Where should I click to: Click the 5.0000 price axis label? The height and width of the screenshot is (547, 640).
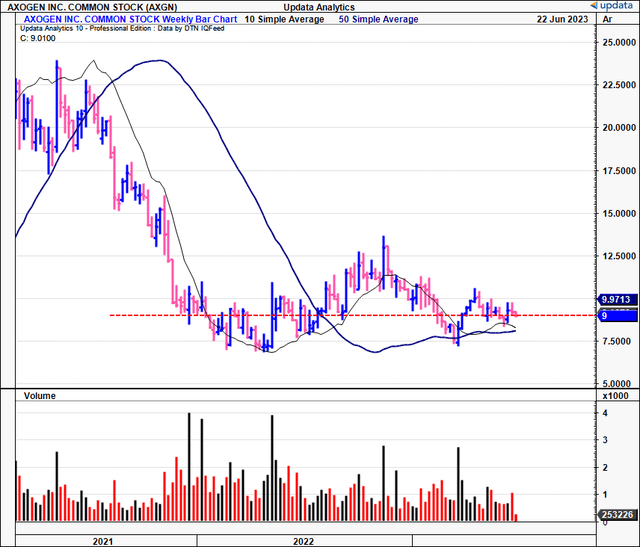pyautogui.click(x=619, y=384)
